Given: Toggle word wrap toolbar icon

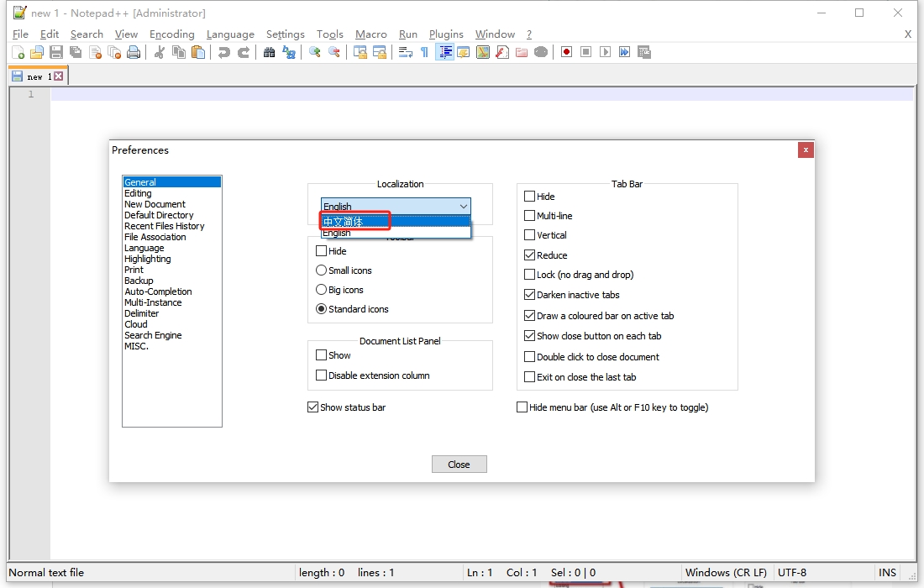Looking at the screenshot, I should coord(406,52).
